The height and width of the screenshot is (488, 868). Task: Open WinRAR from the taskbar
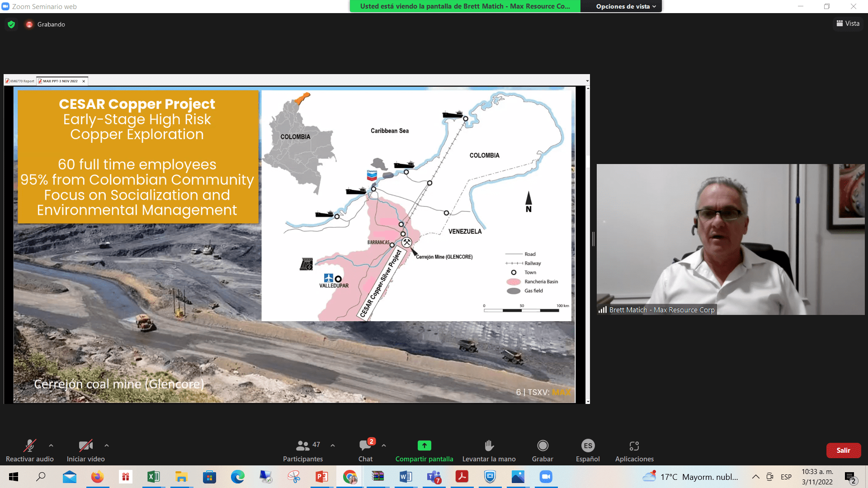tap(377, 477)
